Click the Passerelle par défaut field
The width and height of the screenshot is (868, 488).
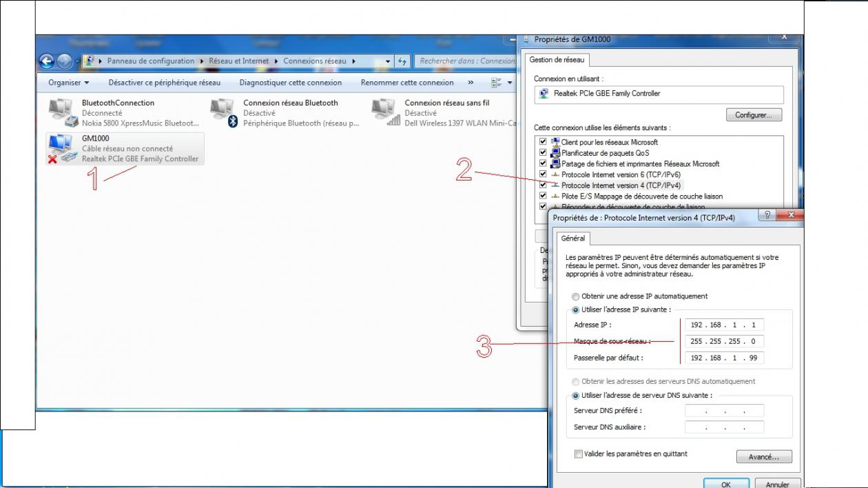point(725,358)
